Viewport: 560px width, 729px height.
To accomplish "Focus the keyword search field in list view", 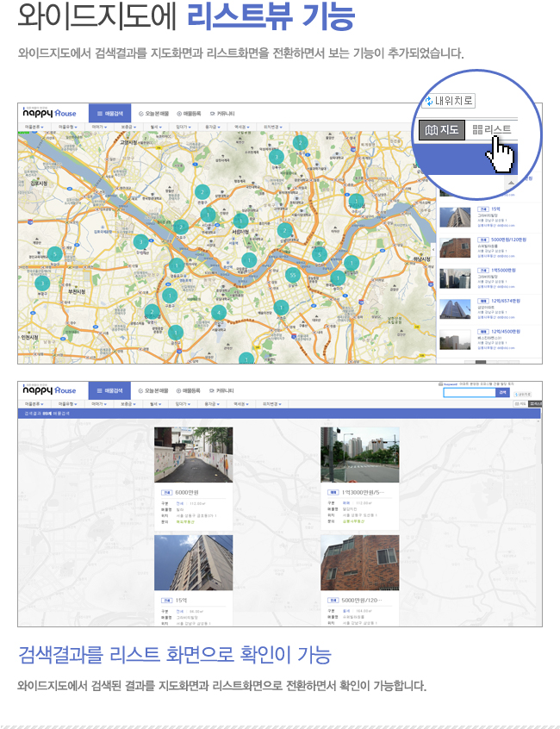I will click(x=470, y=392).
